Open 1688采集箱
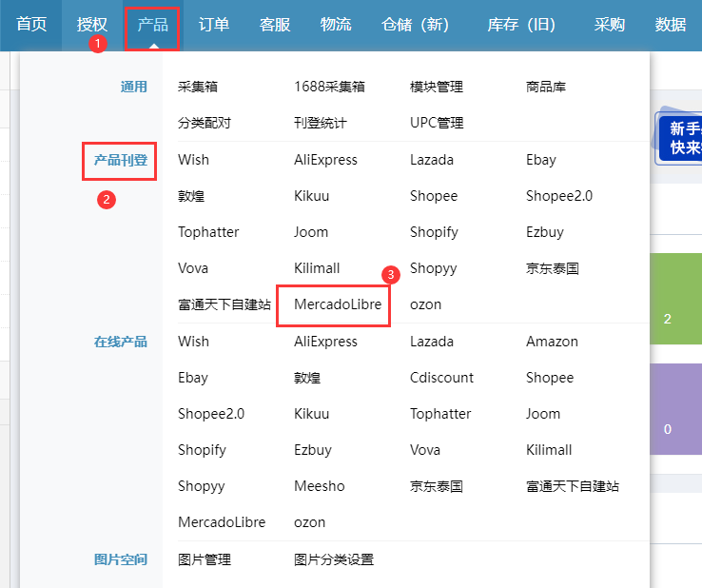702x588 pixels. (x=329, y=87)
